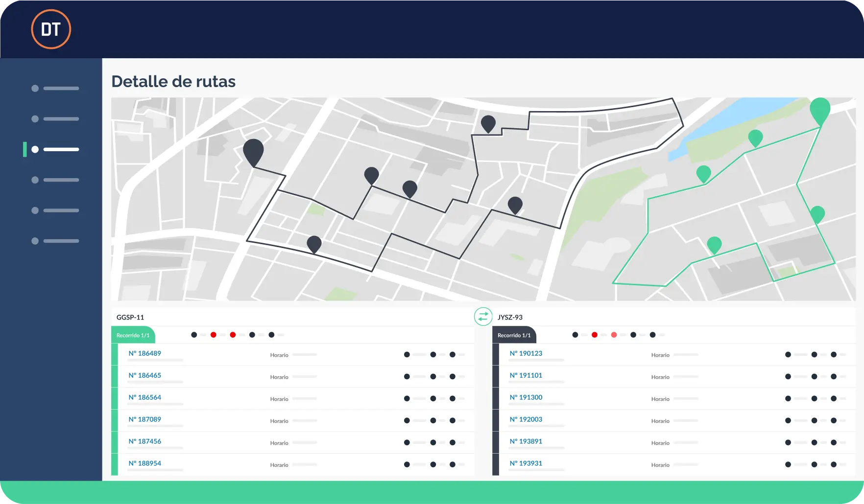Click the first red step dot in GGSP-11 progress

coord(214,335)
